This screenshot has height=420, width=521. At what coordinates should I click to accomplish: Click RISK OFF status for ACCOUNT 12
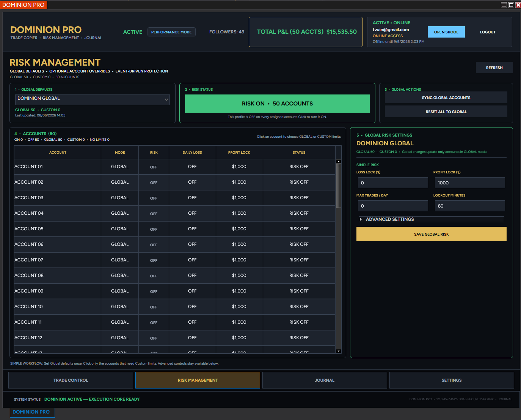299,338
